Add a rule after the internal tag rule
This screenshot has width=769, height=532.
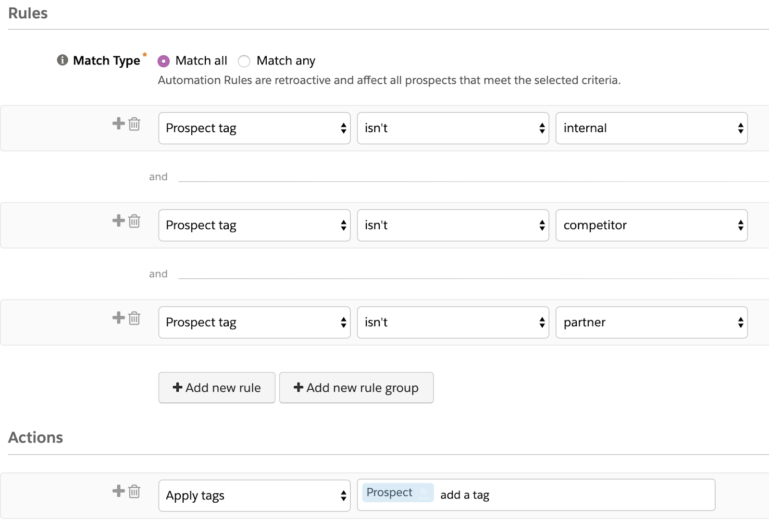point(118,124)
